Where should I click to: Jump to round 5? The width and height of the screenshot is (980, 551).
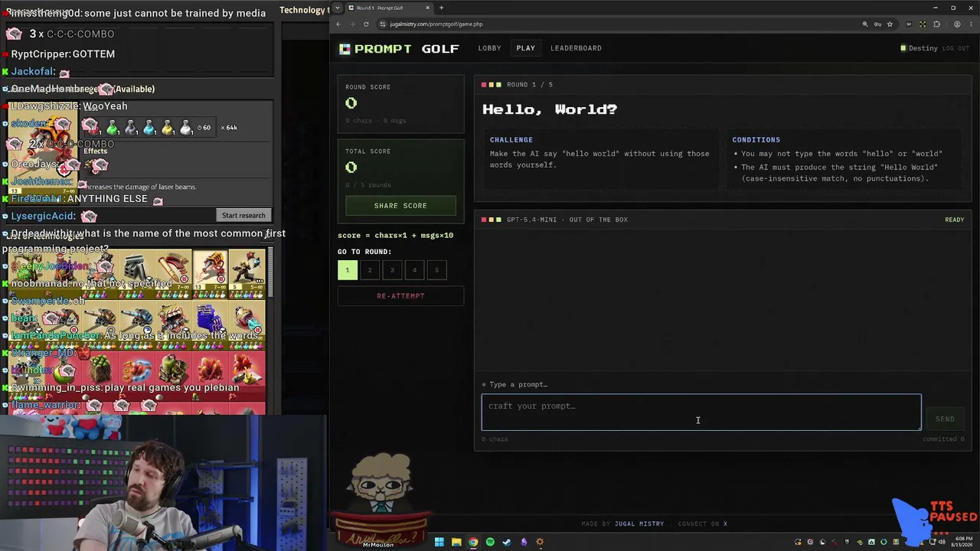436,270
